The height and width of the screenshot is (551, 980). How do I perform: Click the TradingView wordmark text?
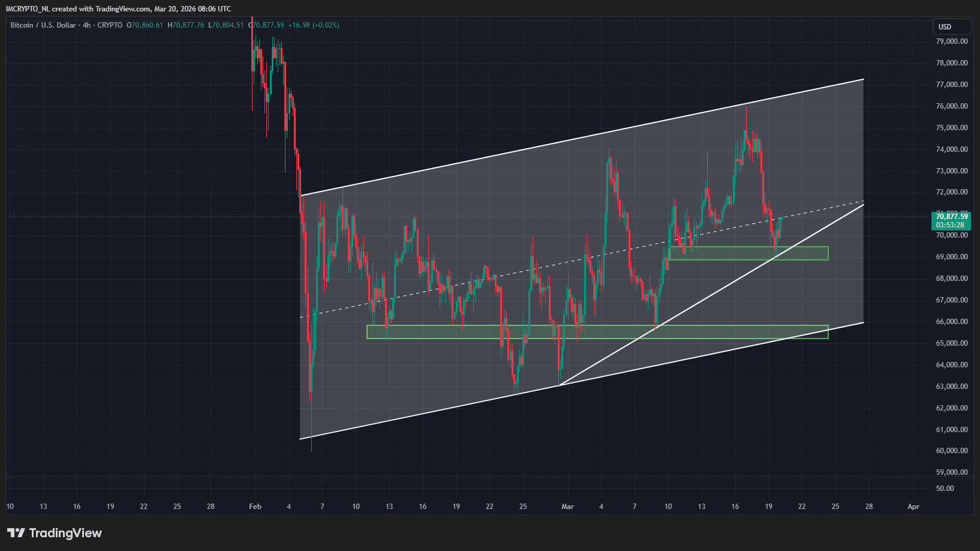(65, 533)
